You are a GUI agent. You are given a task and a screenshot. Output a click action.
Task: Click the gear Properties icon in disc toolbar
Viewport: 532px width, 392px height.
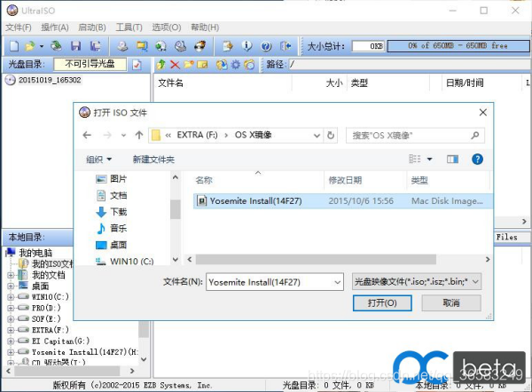[x=236, y=64]
